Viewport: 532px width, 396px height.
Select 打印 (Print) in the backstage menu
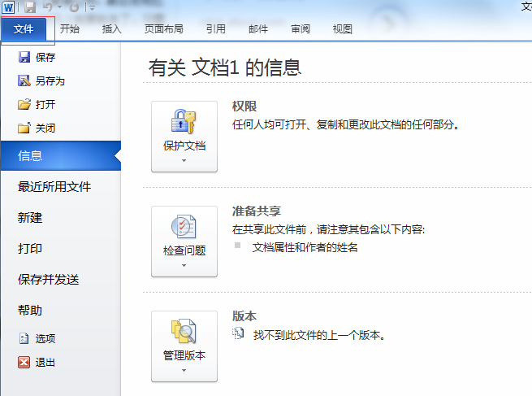tap(30, 249)
